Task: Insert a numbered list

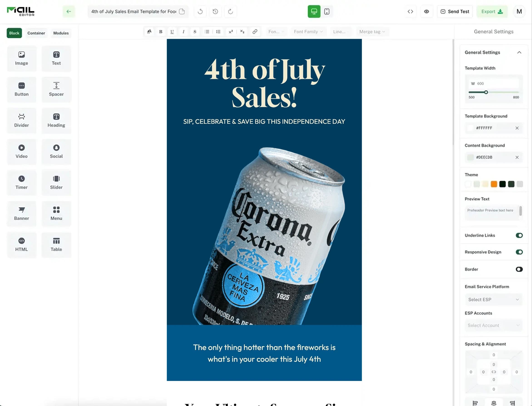Action: pyautogui.click(x=218, y=32)
